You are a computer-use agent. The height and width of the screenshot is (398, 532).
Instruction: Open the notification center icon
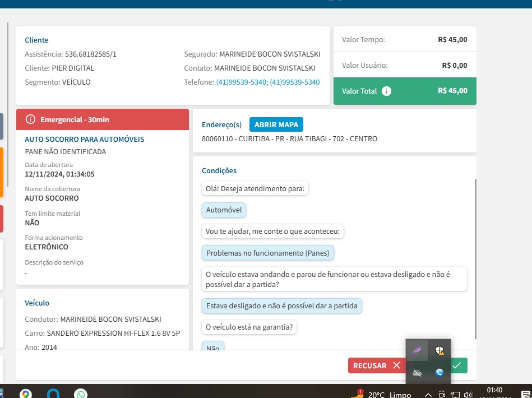pos(526,395)
